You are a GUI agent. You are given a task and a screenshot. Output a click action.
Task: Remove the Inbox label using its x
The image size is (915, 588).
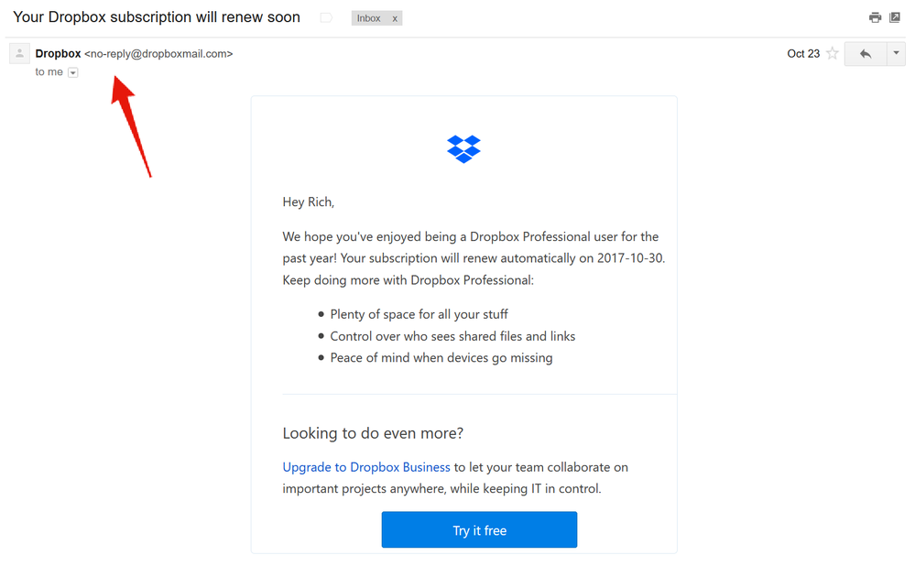click(395, 18)
